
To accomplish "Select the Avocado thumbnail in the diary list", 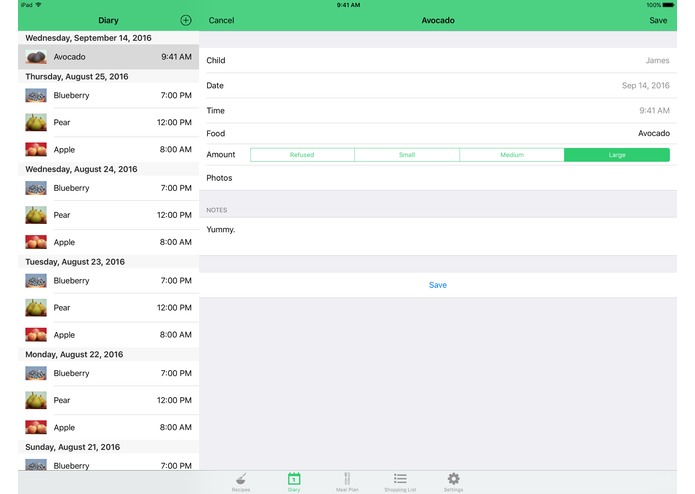I will [36, 57].
